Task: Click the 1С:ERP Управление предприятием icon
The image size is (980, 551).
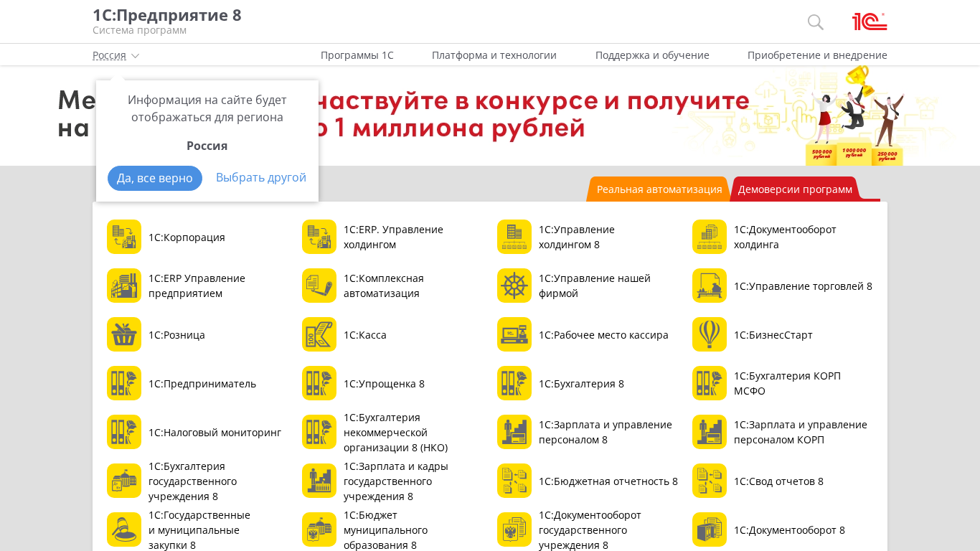Action: click(124, 286)
